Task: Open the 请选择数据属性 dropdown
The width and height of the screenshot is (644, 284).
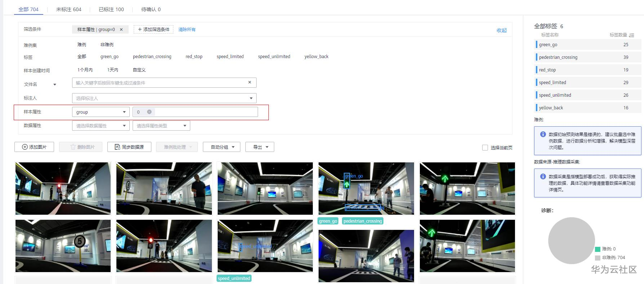Action: pos(101,126)
